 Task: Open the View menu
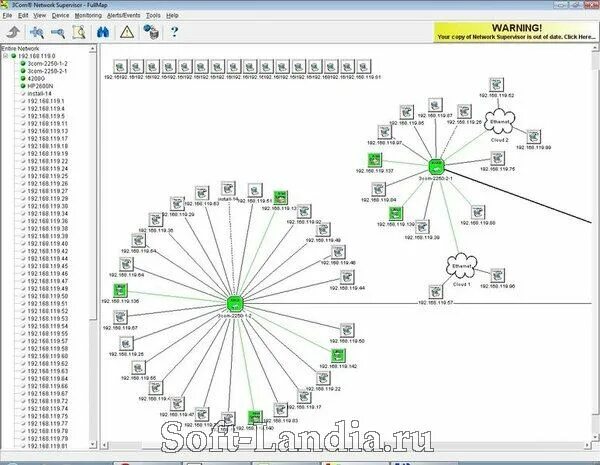pos(39,15)
